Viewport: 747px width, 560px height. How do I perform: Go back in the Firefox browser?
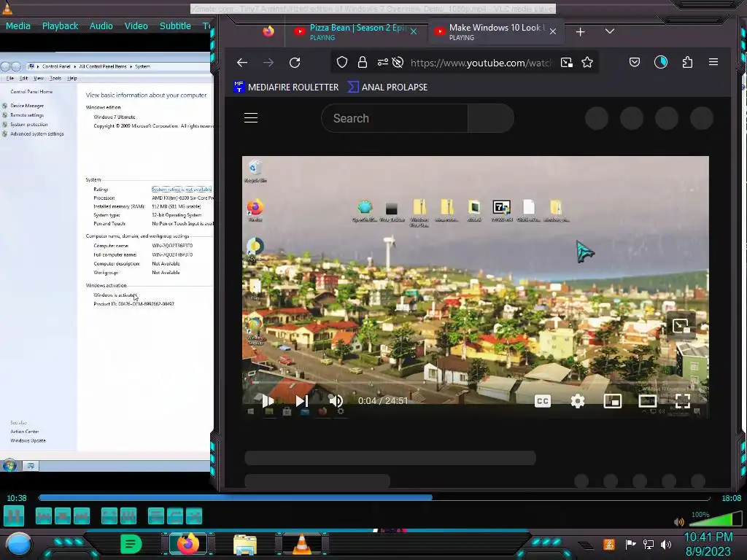pyautogui.click(x=242, y=63)
